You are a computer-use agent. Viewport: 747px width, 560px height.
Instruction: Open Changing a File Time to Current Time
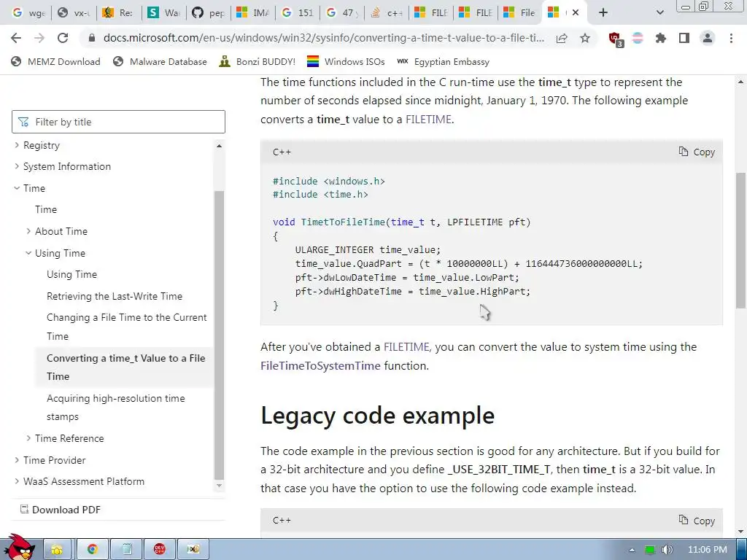click(127, 327)
